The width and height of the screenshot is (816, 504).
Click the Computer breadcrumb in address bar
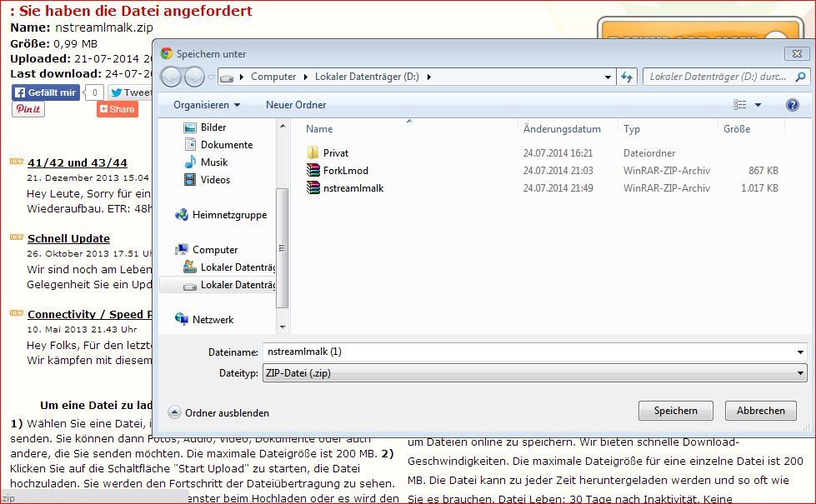pyautogui.click(x=273, y=77)
